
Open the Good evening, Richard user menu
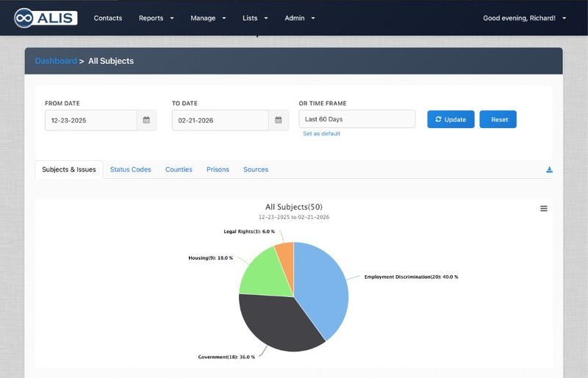pyautogui.click(x=524, y=18)
